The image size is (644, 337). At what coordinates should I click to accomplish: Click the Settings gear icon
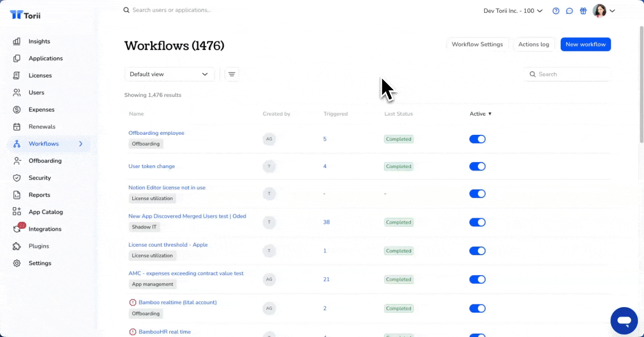pyautogui.click(x=17, y=263)
